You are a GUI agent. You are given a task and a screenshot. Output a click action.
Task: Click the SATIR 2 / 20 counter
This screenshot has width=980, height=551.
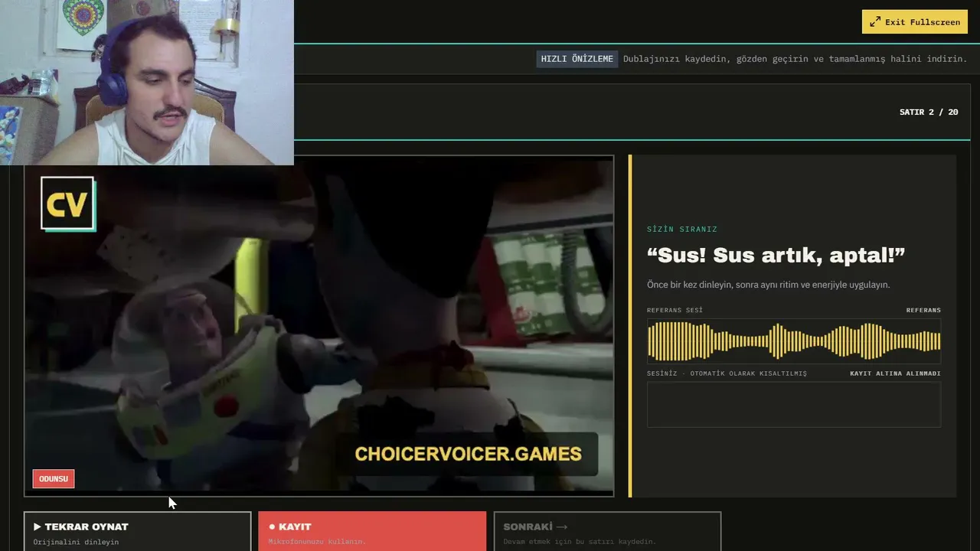point(929,112)
